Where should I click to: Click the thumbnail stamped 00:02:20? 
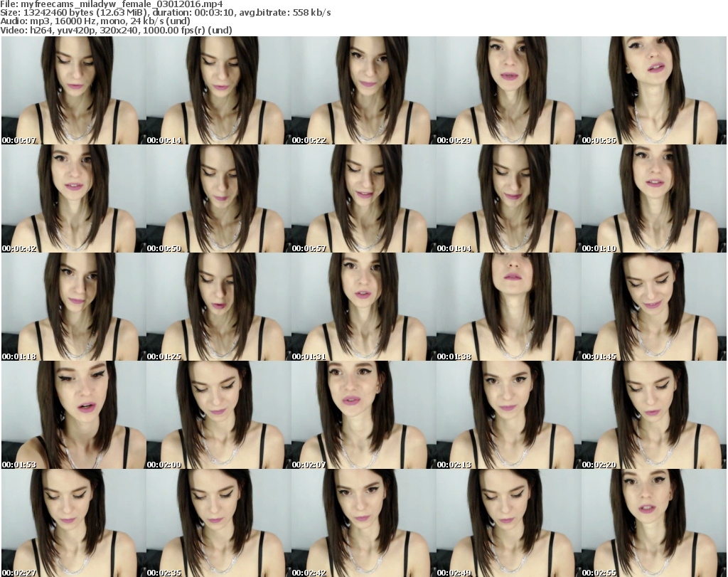pyautogui.click(x=654, y=415)
